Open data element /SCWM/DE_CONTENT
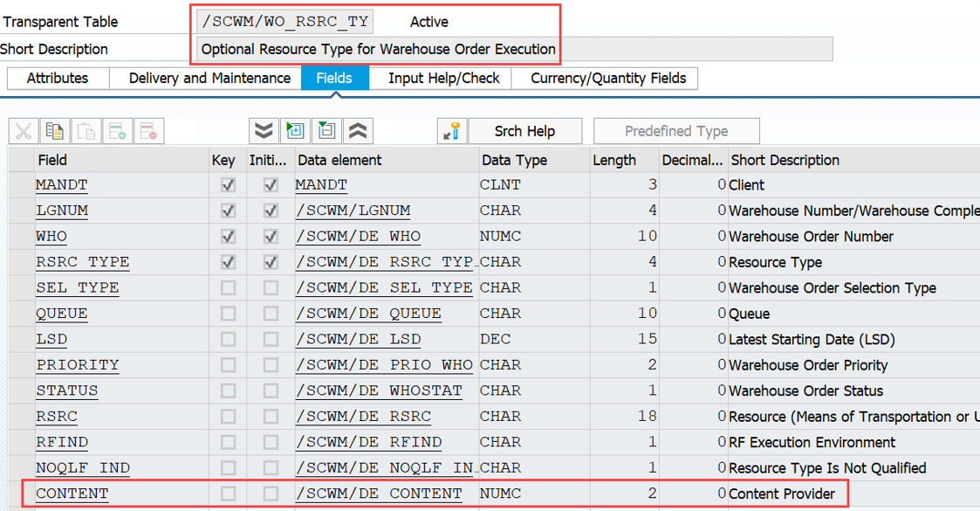Viewport: 980px width, 511px height. (x=380, y=494)
